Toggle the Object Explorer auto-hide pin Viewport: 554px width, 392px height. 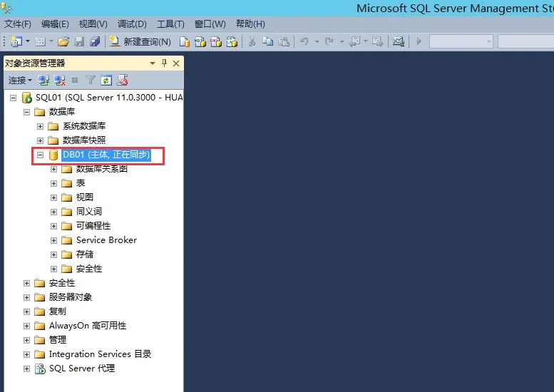point(164,63)
